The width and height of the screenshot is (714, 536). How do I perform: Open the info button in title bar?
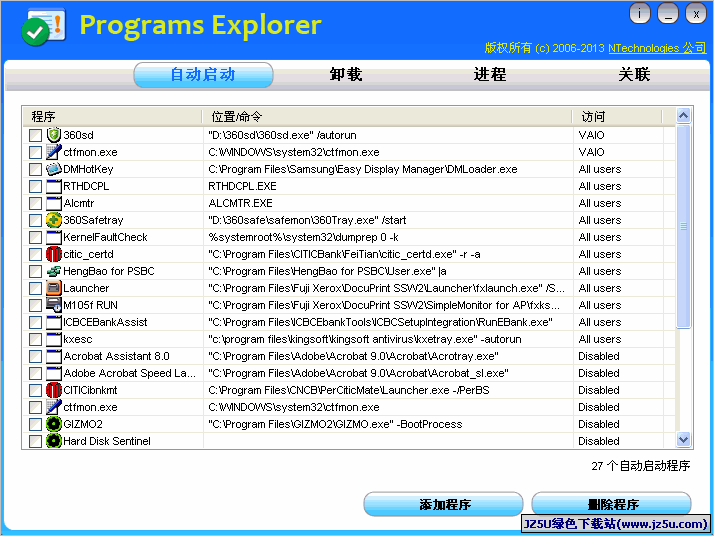(640, 13)
